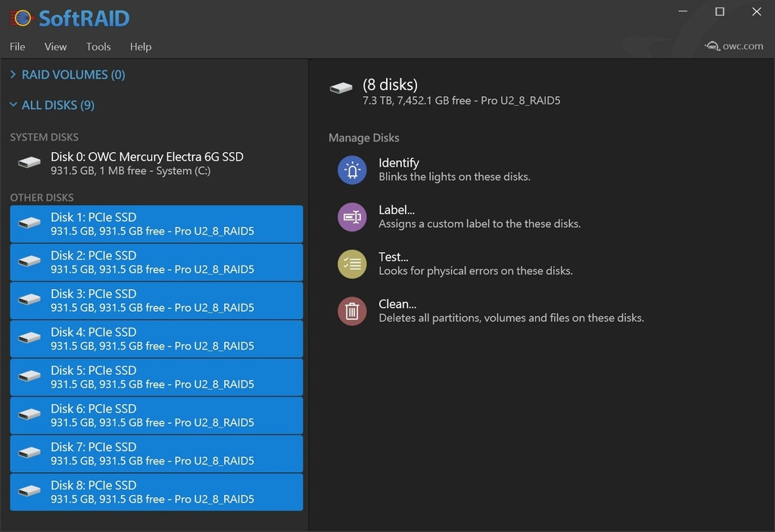Screen dimensions: 775x532
Task: Click the OWC logo icon next to owc.com
Action: coord(712,46)
